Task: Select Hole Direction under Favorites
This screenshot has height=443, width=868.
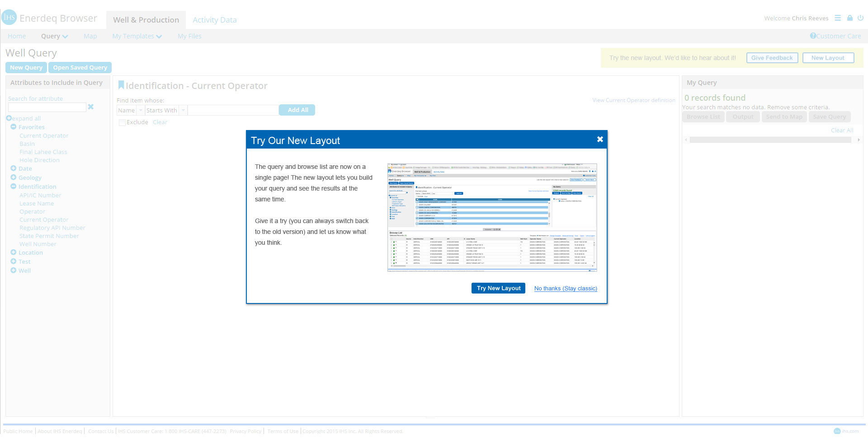Action: click(39, 160)
